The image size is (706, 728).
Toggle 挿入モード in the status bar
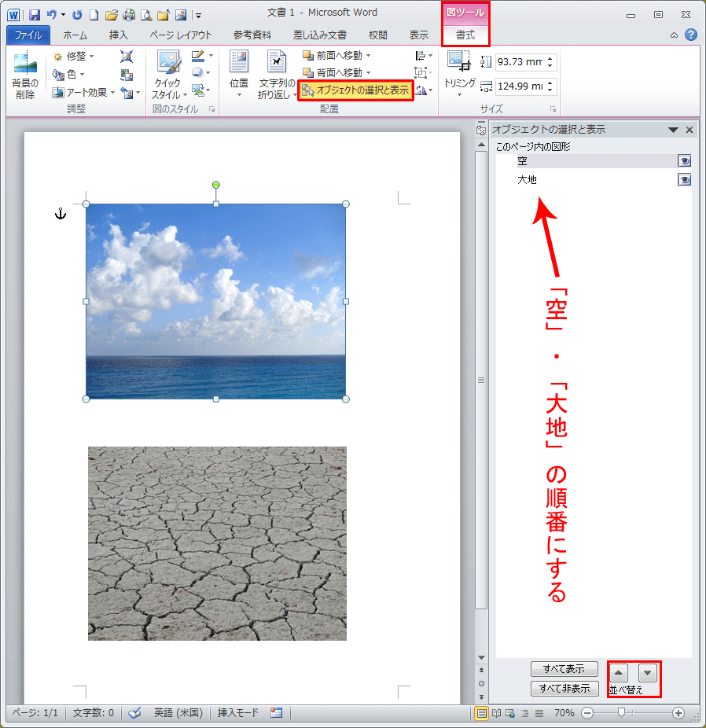pos(239,714)
